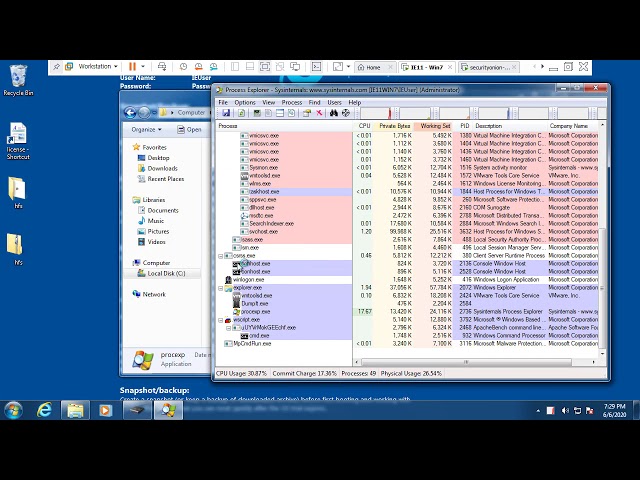Click the Windows Start orb
This screenshot has height=480, width=640.
coord(14,410)
